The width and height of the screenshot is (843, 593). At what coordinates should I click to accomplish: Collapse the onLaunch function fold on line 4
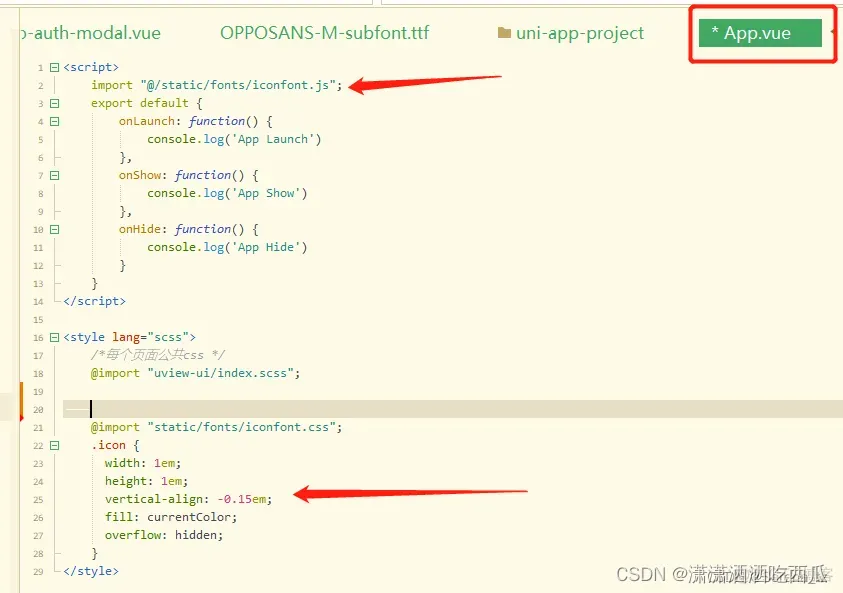[54, 122]
